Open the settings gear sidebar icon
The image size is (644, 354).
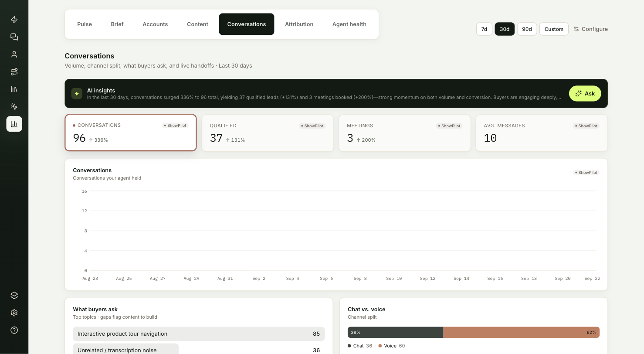(x=14, y=313)
